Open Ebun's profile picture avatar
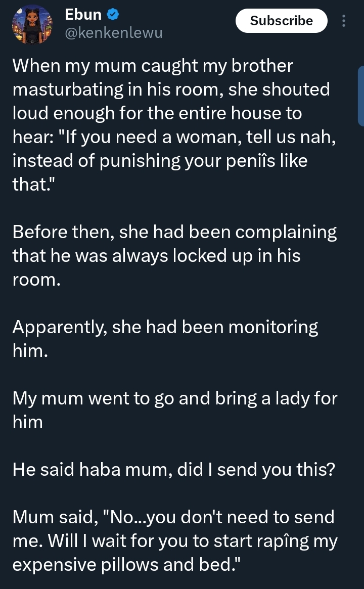This screenshot has width=364, height=589. (x=32, y=25)
